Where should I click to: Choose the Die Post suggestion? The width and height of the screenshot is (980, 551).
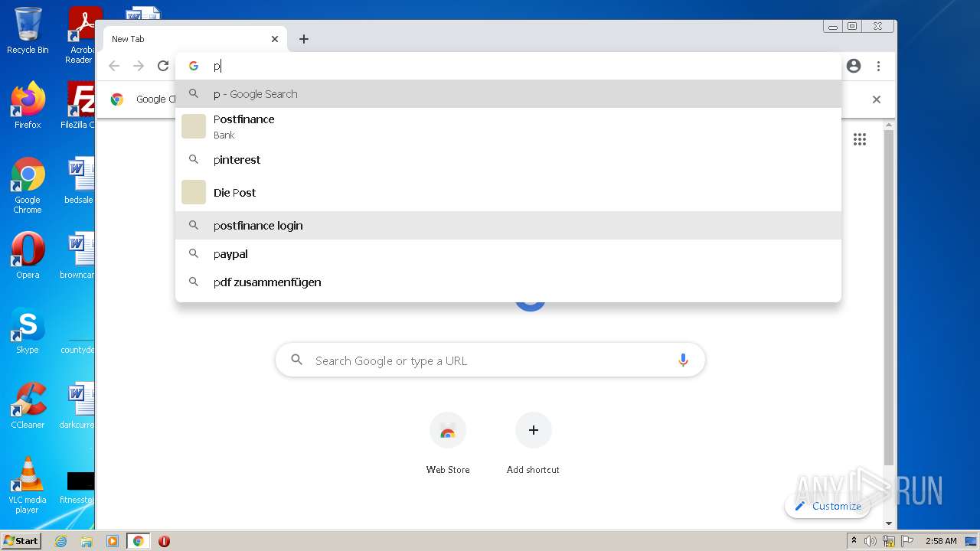(508, 193)
